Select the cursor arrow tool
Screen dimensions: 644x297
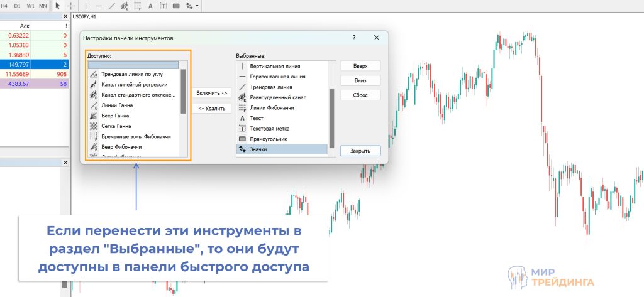coord(58,6)
